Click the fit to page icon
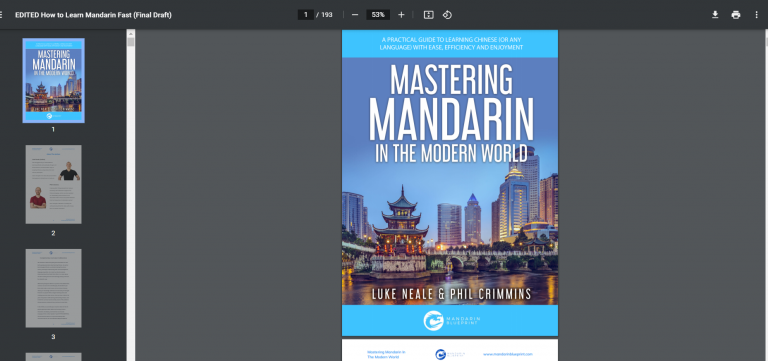Image resolution: width=768 pixels, height=361 pixels. (429, 15)
